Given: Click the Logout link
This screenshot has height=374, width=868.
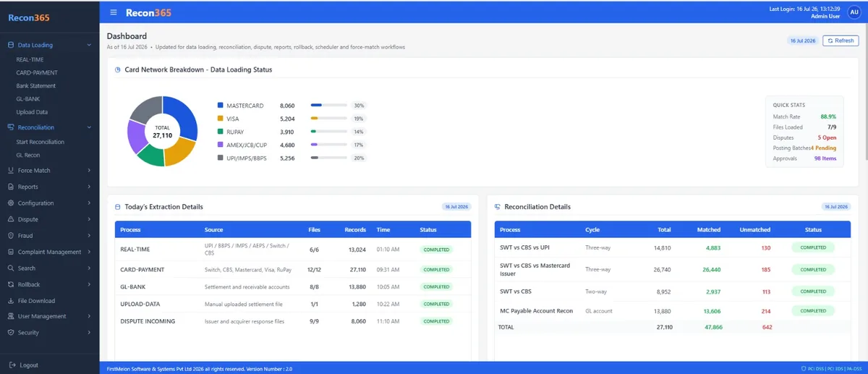Looking at the screenshot, I should (30, 365).
